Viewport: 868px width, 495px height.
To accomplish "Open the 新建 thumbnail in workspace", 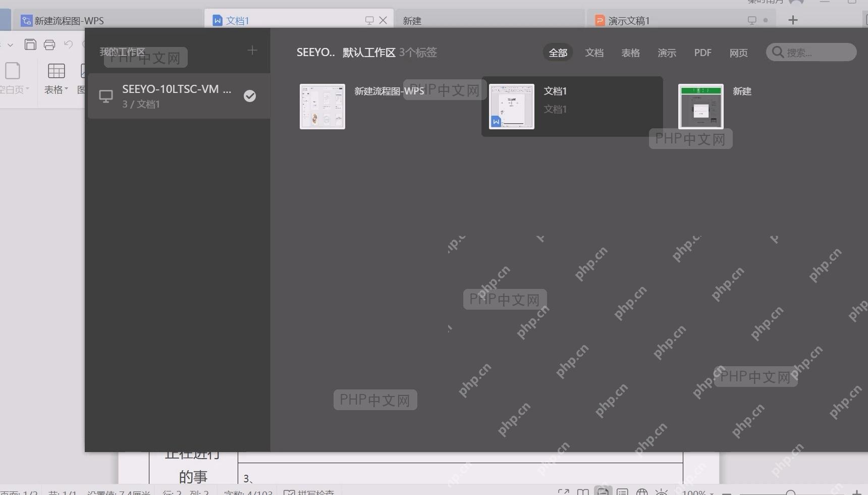I will 700,106.
